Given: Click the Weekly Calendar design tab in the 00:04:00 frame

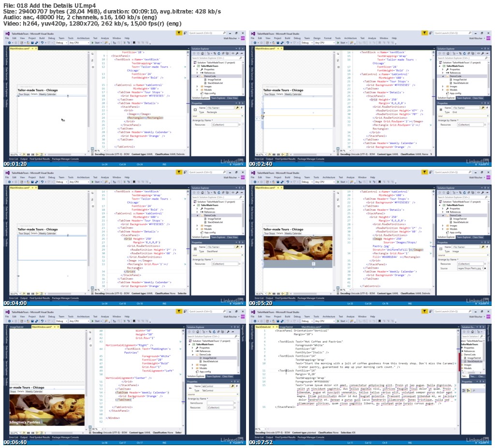Looking at the screenshot, I should pos(47,233).
